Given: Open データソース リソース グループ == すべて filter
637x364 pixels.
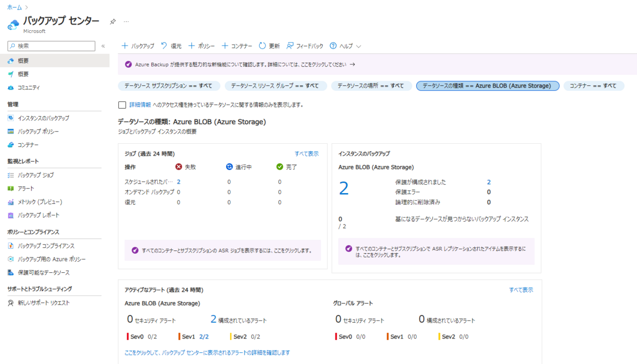Looking at the screenshot, I should [x=275, y=85].
